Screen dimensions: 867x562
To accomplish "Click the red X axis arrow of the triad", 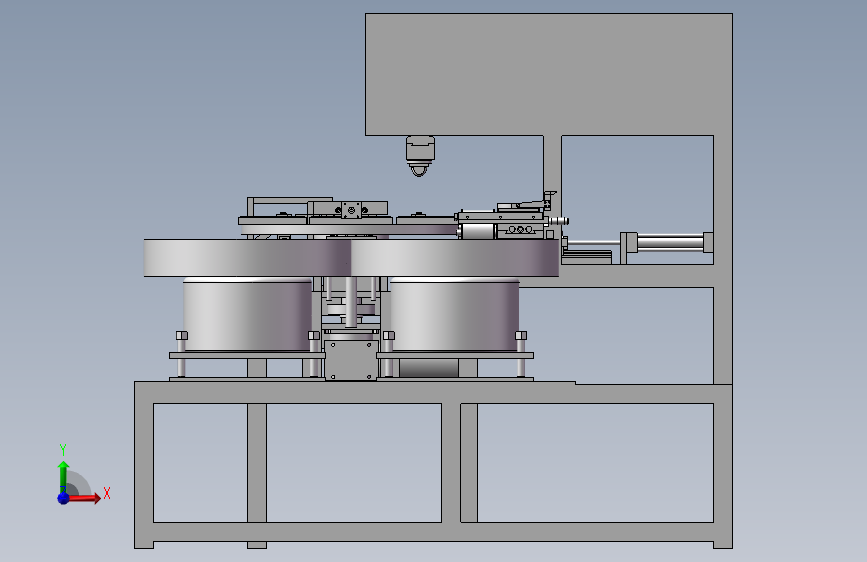I will [84, 498].
